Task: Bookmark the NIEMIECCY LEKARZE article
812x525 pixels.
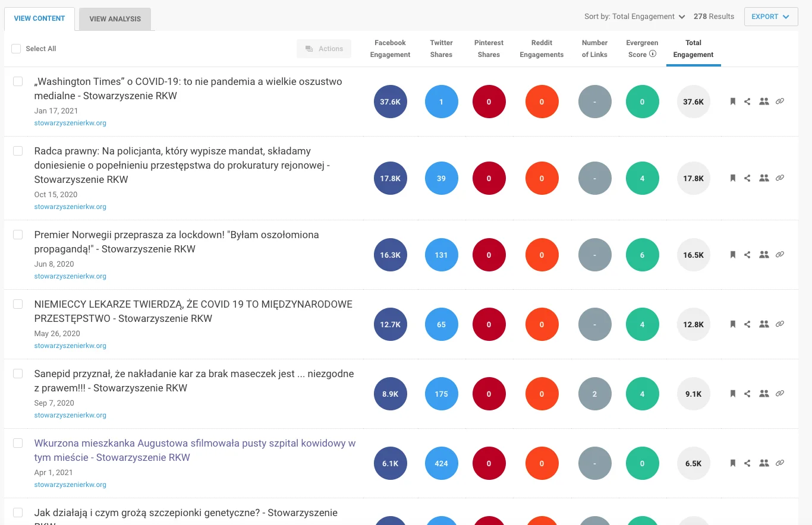Action: [733, 324]
